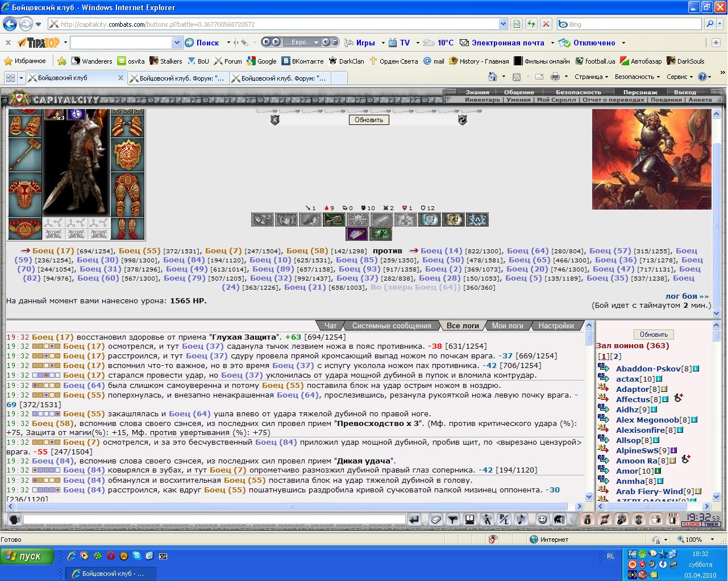Expand the Отключено toolbar dropdown
Image resolution: width=728 pixels, height=581 pixels.
623,43
